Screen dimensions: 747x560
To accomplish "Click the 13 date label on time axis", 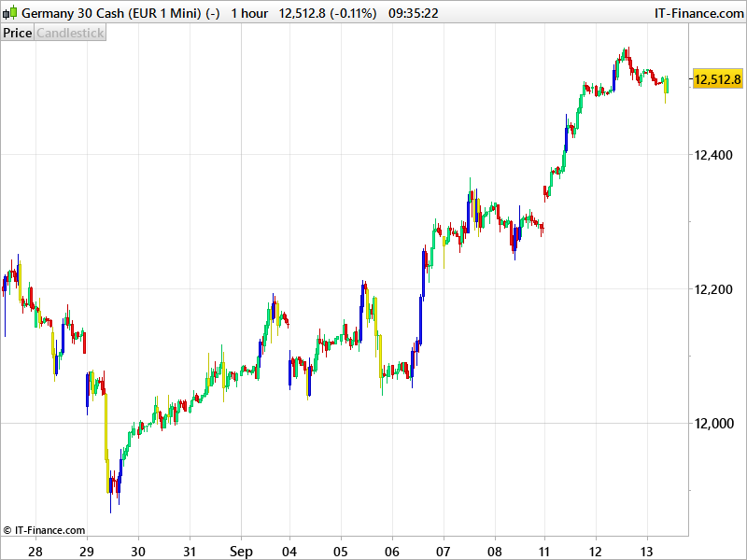I will click(x=647, y=552).
